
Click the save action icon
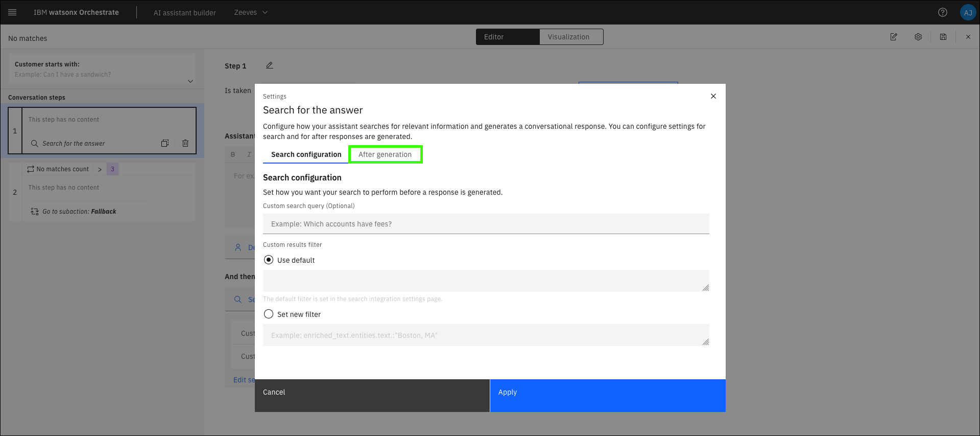click(943, 37)
